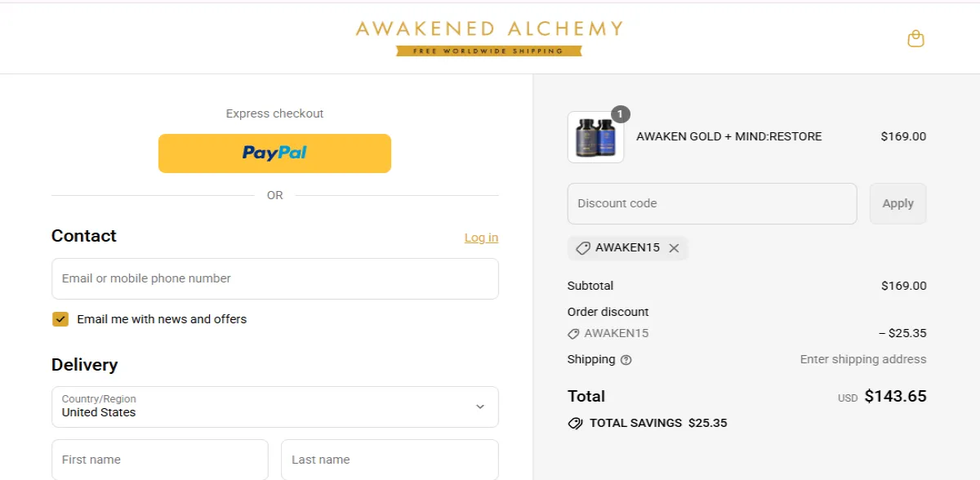Click the tag icon on the AWAKEN15 chip
This screenshot has height=480, width=980.
coord(582,248)
